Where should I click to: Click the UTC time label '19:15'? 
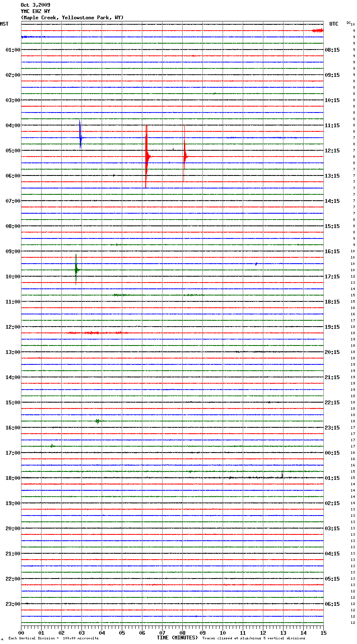(332, 327)
